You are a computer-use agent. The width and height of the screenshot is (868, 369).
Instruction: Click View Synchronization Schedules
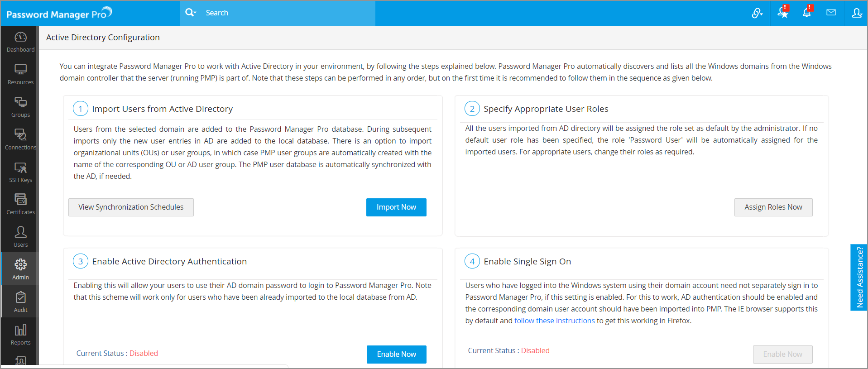pyautogui.click(x=131, y=207)
